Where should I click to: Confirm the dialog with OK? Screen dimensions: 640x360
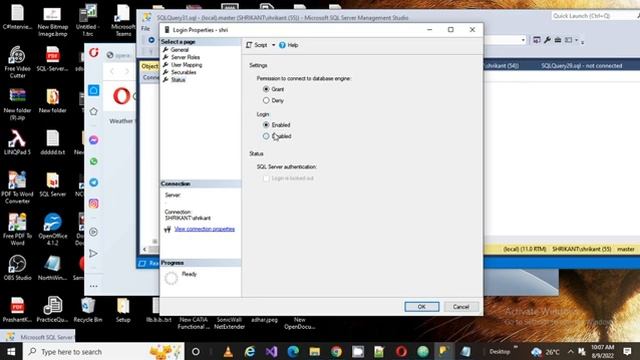[x=422, y=307]
